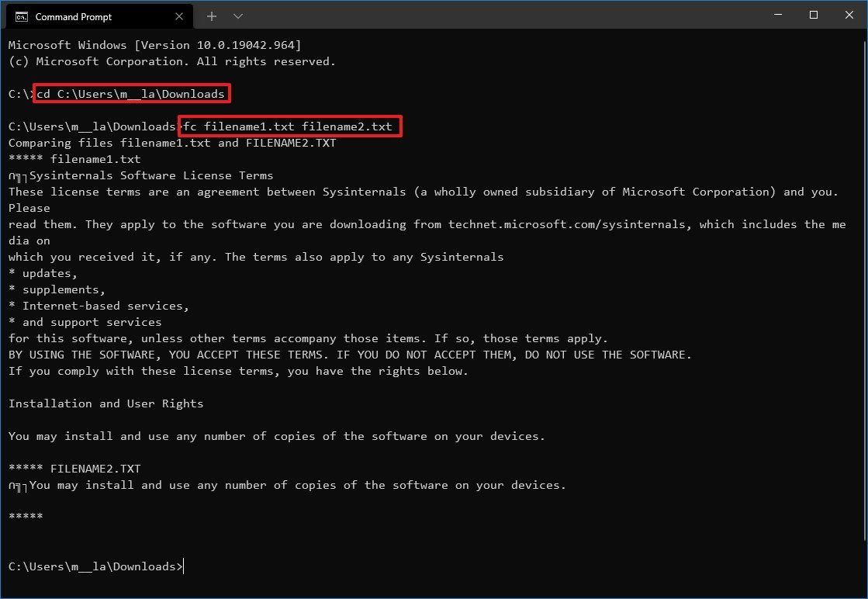Expand the new tab profile dropdown
This screenshot has width=868, height=599.
click(x=238, y=16)
